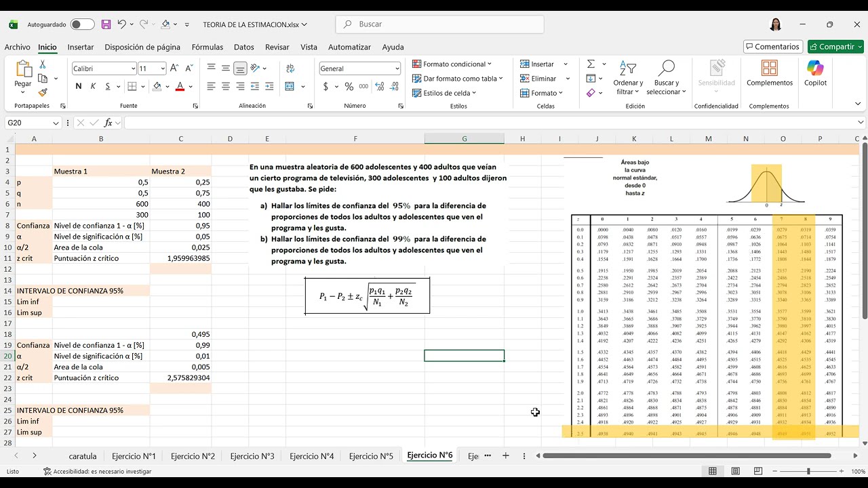Click the Insert function fx icon
Image resolution: width=868 pixels, height=488 pixels.
pyautogui.click(x=108, y=123)
